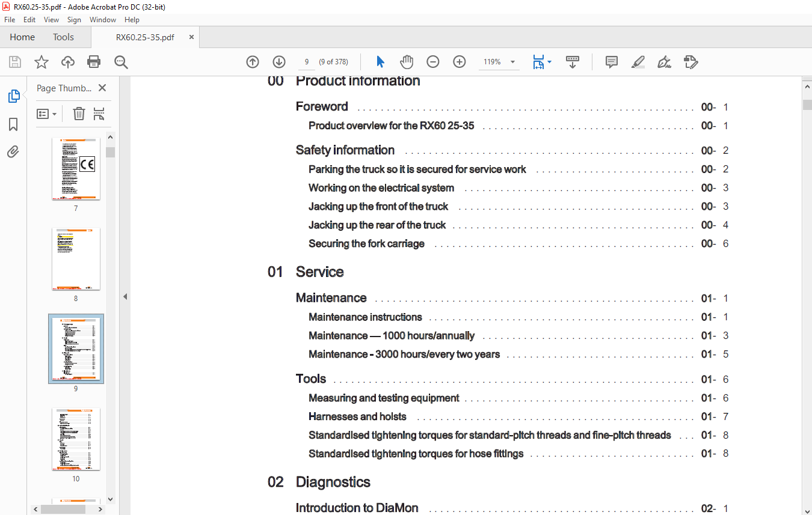This screenshot has width=812, height=515.
Task: Delete selected page trash icon
Action: pyautogui.click(x=79, y=114)
